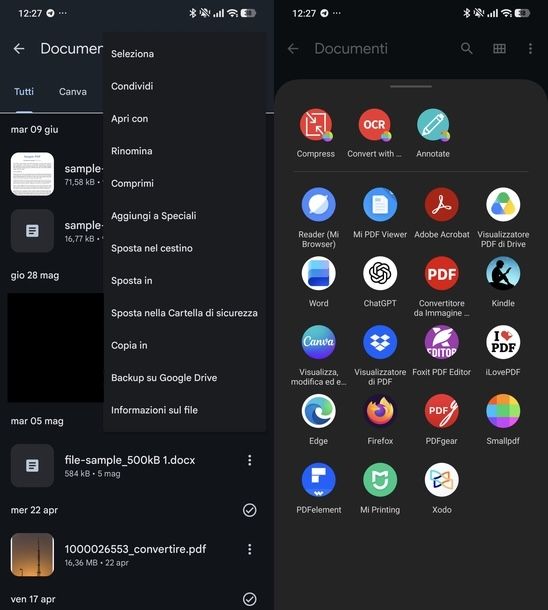The width and height of the screenshot is (548, 610).
Task: Select the Convertitore da Immagine PDF app
Action: tap(441, 273)
